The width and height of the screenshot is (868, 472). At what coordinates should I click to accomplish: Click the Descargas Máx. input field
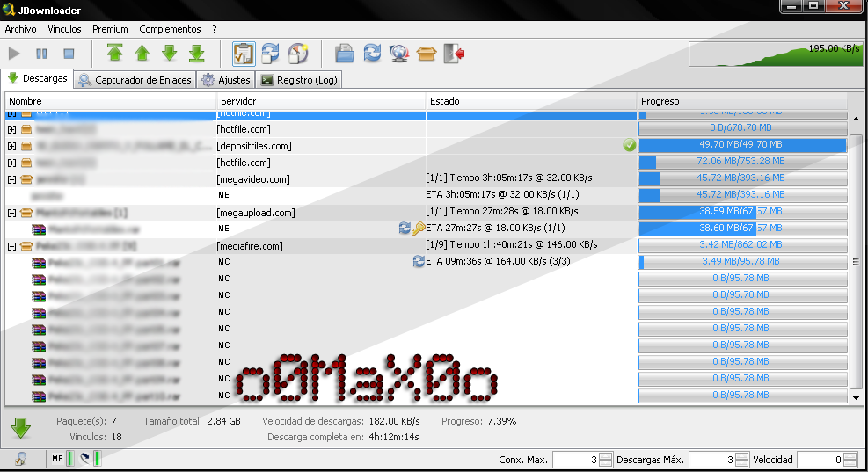click(711, 460)
